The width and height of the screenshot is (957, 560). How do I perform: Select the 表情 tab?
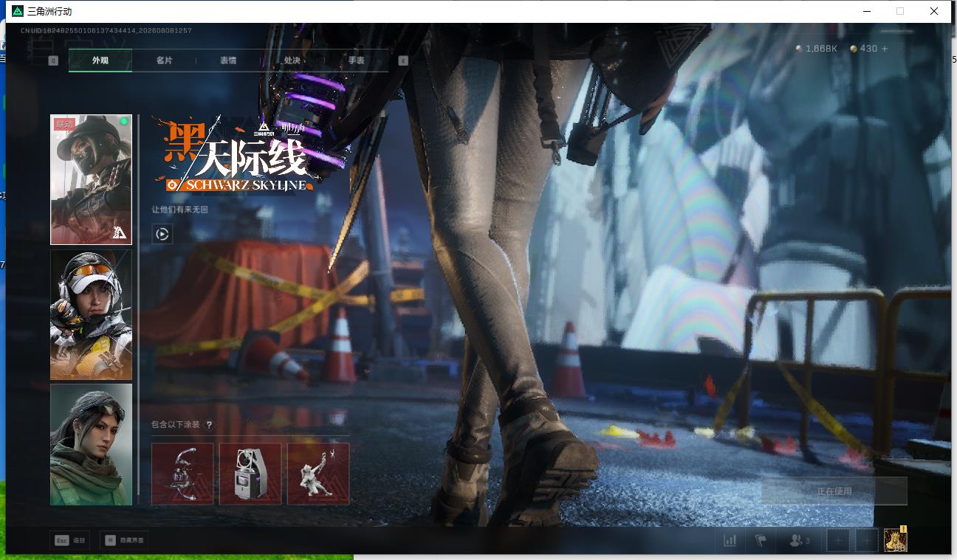click(228, 61)
